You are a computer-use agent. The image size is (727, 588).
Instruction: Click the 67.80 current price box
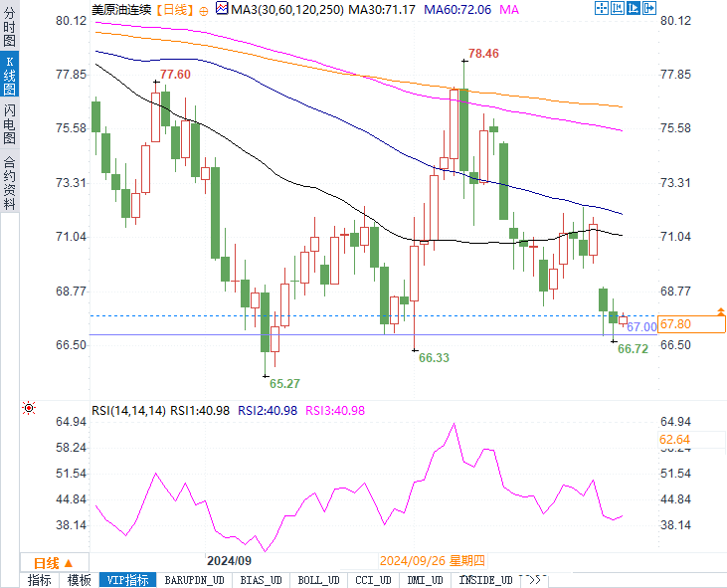(x=692, y=323)
